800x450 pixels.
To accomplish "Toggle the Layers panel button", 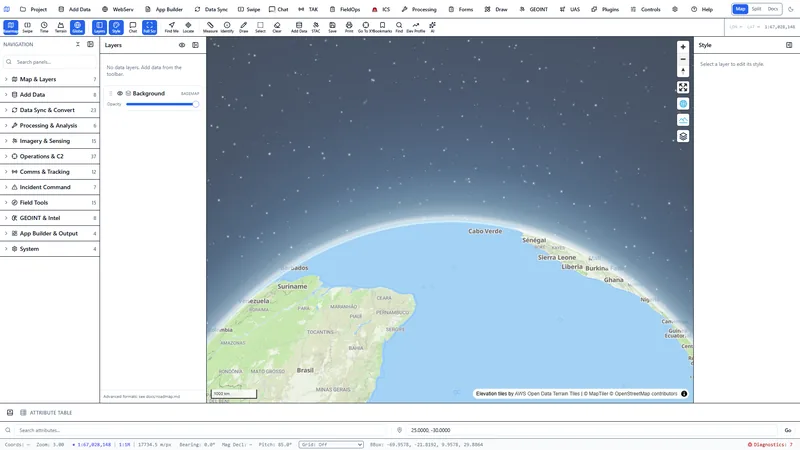I will (99, 27).
